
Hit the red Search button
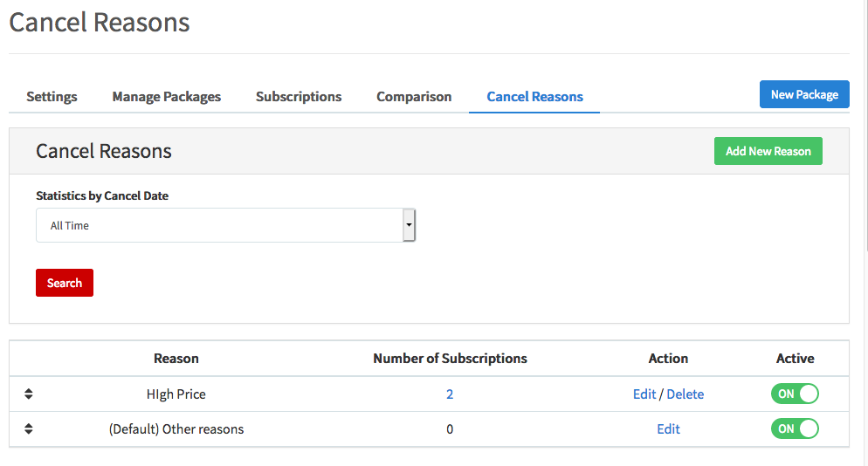tap(65, 283)
